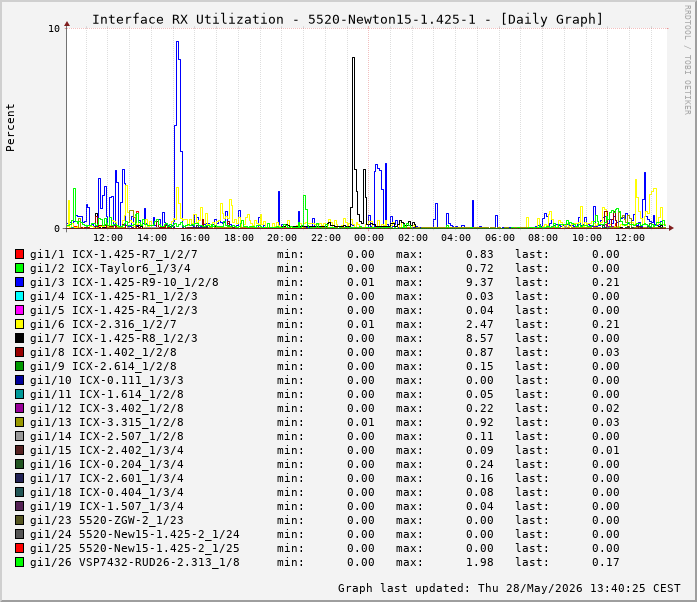Image resolution: width=697 pixels, height=602 pixels.
Task: Click legend entry gi1/24 5520-New15-1.425-2_1/24
Action: pyautogui.click(x=135, y=534)
